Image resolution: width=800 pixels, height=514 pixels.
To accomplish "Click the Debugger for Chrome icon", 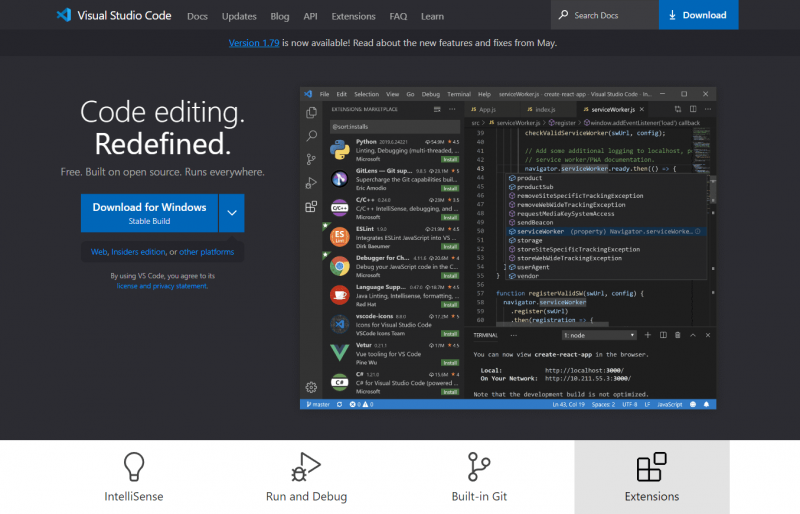I will click(340, 266).
